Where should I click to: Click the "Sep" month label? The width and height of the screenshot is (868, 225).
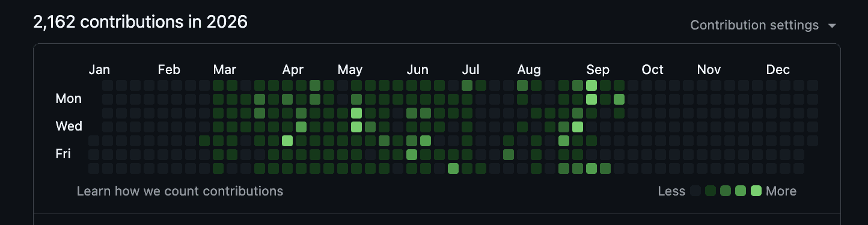[598, 70]
